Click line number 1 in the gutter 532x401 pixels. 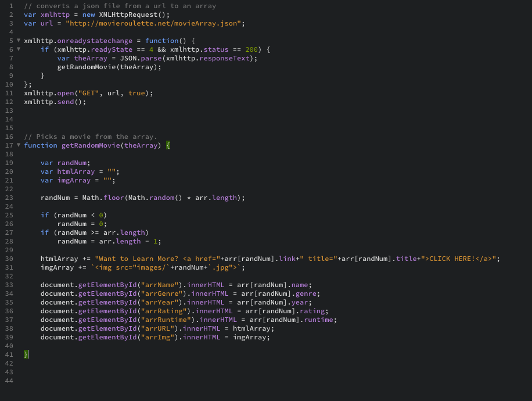tap(11, 6)
